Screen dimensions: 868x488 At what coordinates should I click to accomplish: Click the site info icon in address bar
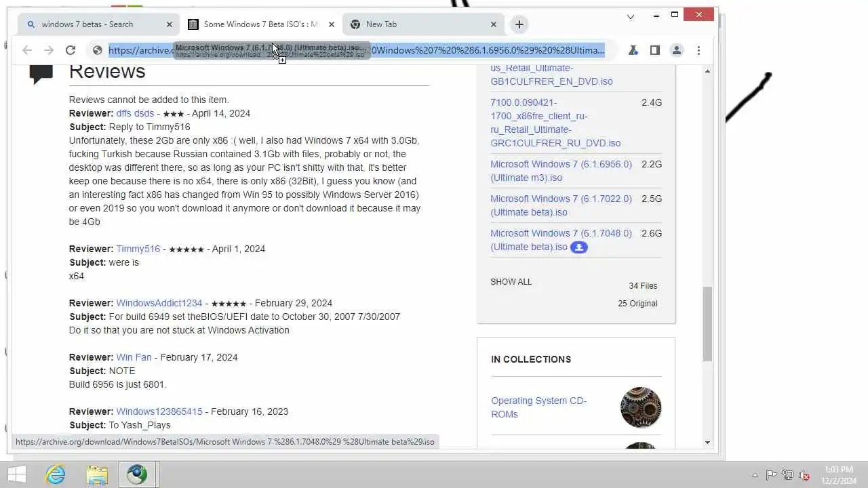pyautogui.click(x=98, y=50)
